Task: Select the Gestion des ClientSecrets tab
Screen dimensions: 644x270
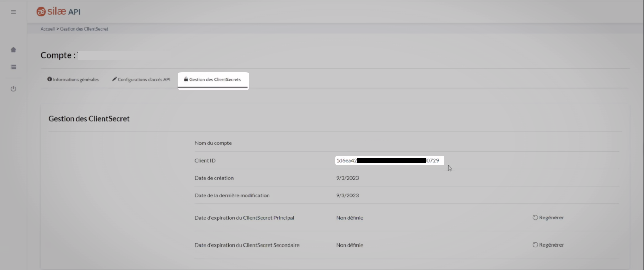Action: pos(215,80)
